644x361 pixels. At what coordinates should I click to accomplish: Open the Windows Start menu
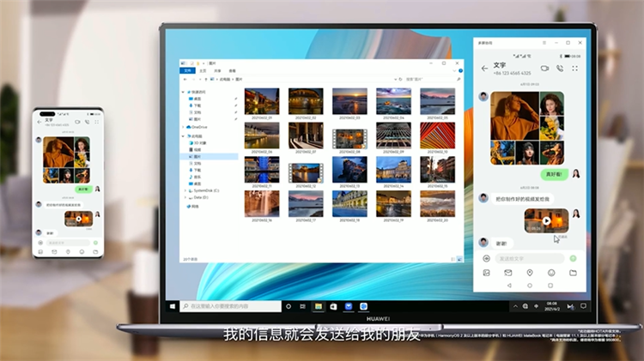[173, 306]
